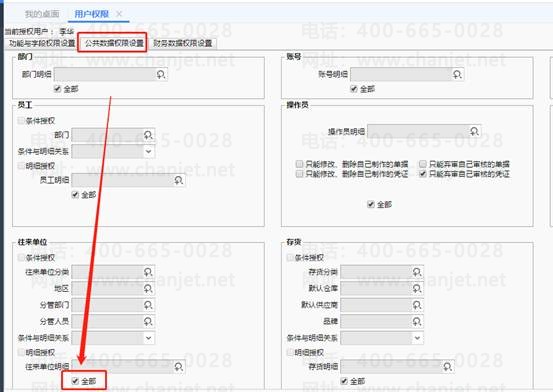The height and width of the screenshot is (392, 553).
Task: Open the 功能与字段权限设置 tab
Action: pyautogui.click(x=42, y=43)
